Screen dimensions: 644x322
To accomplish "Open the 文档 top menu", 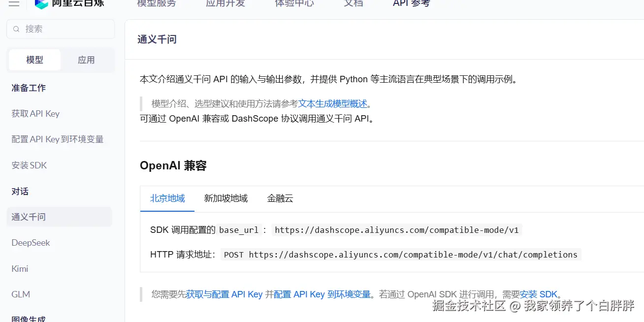I will (353, 3).
